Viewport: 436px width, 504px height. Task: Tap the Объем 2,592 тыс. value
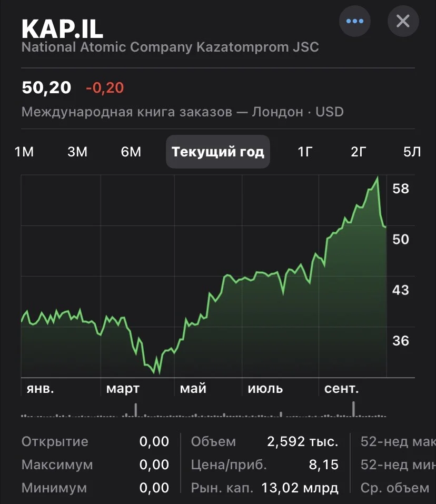pyautogui.click(x=303, y=442)
